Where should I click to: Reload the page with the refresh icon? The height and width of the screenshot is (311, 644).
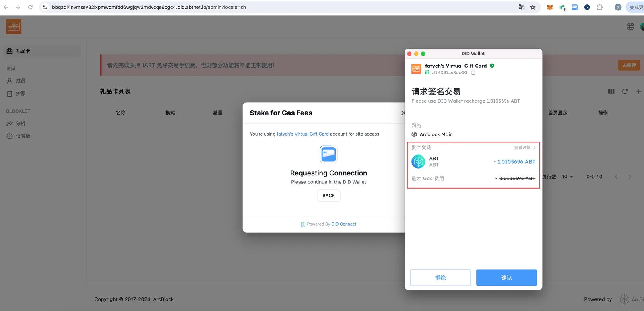click(30, 7)
